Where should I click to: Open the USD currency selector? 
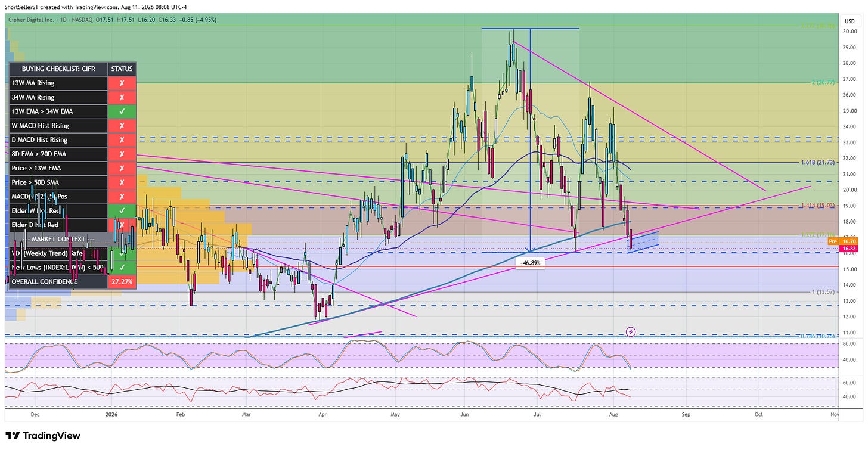(850, 21)
